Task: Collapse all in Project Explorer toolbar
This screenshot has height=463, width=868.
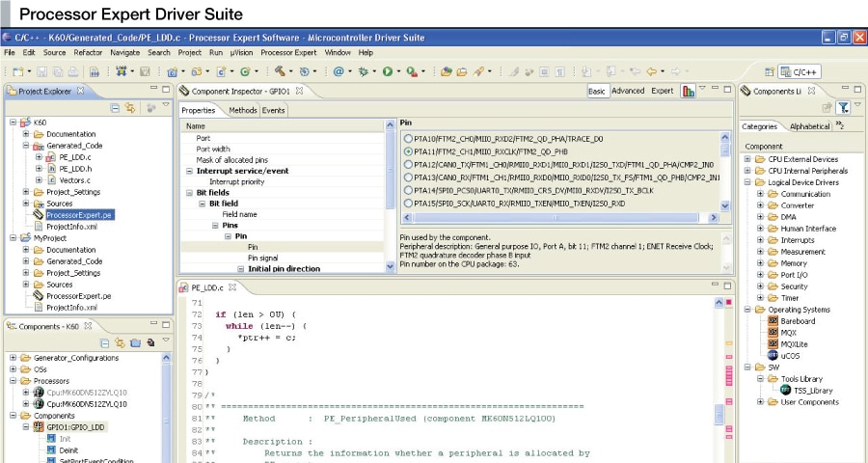Action: pyautogui.click(x=116, y=108)
